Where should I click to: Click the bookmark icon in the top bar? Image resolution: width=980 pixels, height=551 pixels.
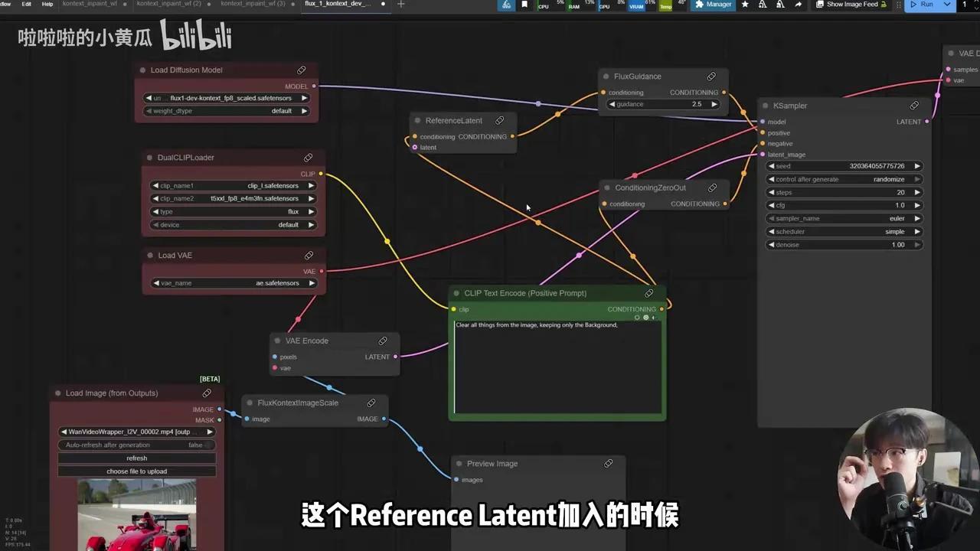(x=524, y=5)
